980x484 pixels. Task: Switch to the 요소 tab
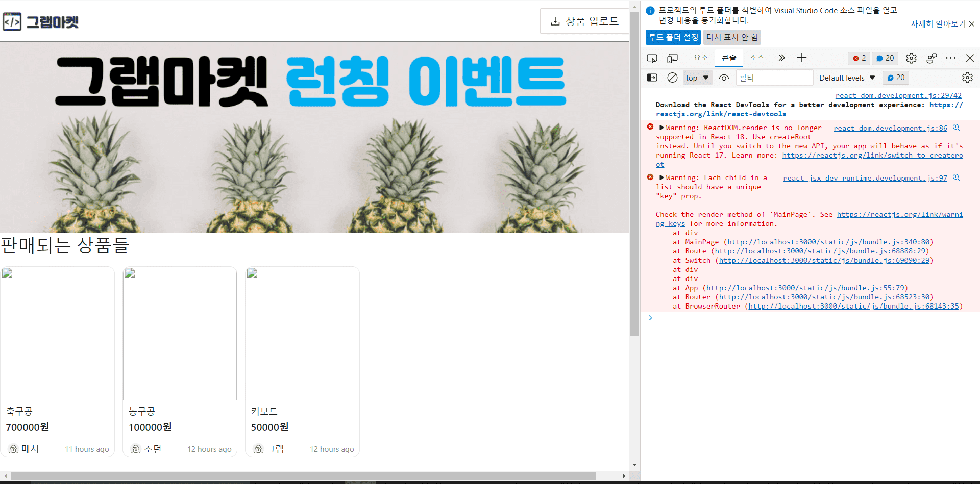pyautogui.click(x=701, y=58)
